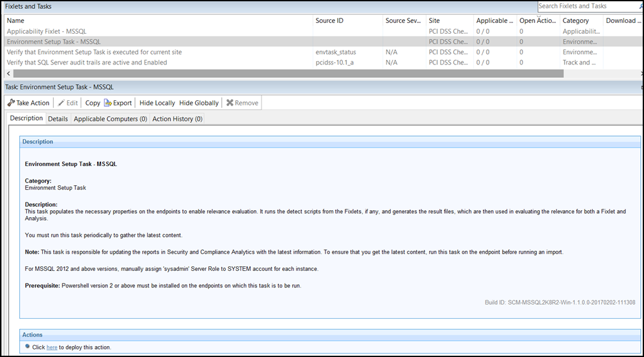Click the 'Fixlets and Tasks' panel title

pos(28,6)
